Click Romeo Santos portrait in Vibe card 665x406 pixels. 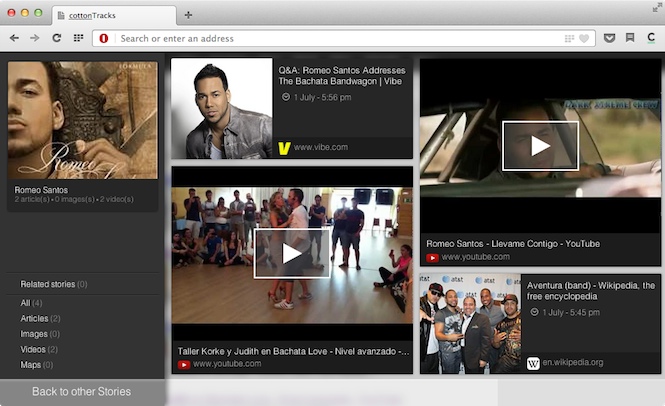click(x=221, y=109)
